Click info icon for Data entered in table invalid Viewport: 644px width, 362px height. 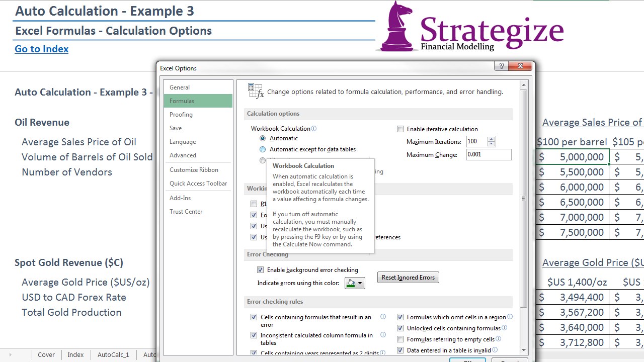(495, 350)
